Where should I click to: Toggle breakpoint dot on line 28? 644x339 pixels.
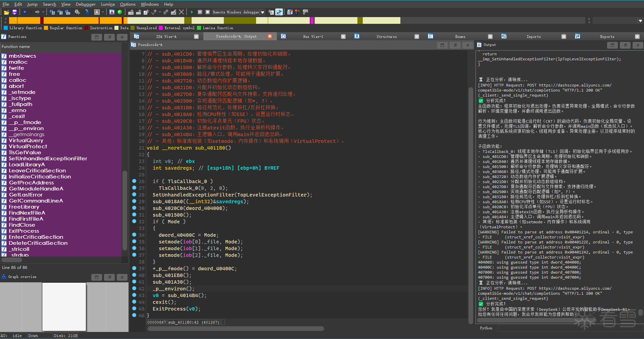[x=134, y=194]
